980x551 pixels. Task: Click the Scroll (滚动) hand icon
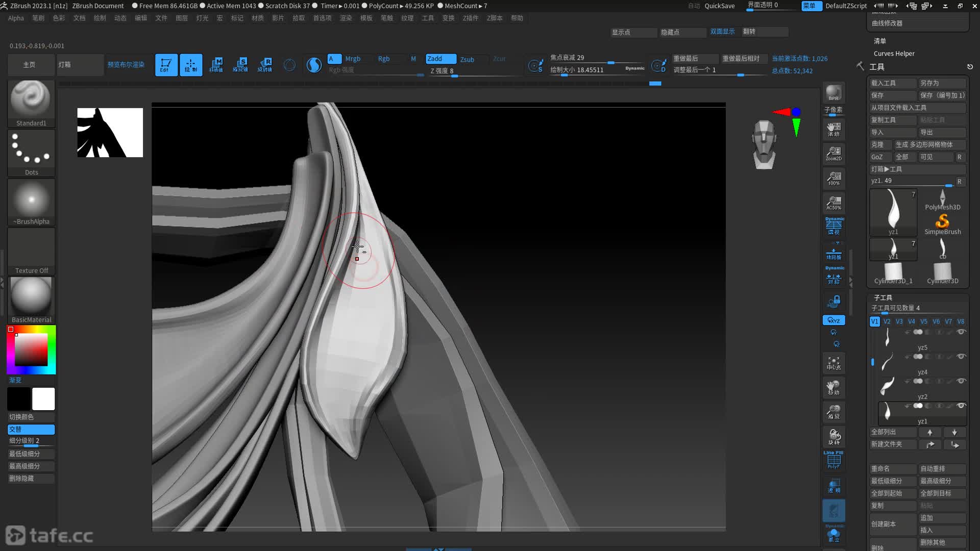point(834,129)
